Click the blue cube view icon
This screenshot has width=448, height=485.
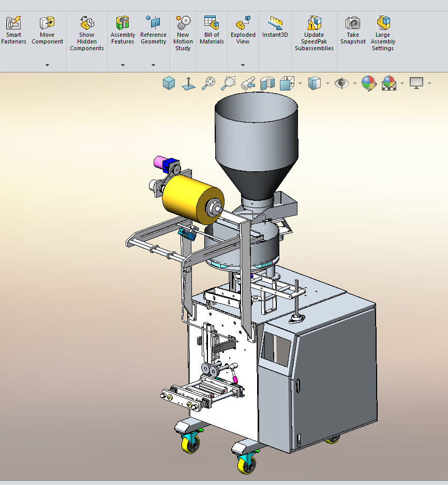[x=169, y=83]
